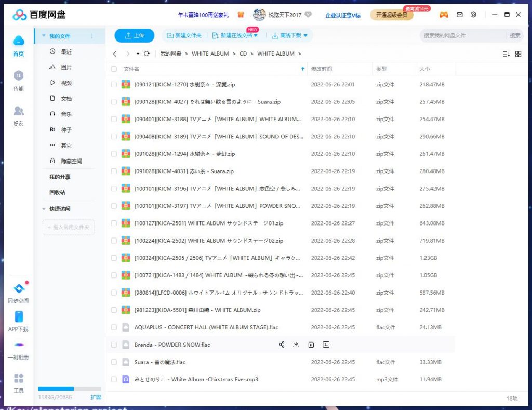The image size is (532, 410).
Task: Open the sort order icon
Action: (x=506, y=54)
